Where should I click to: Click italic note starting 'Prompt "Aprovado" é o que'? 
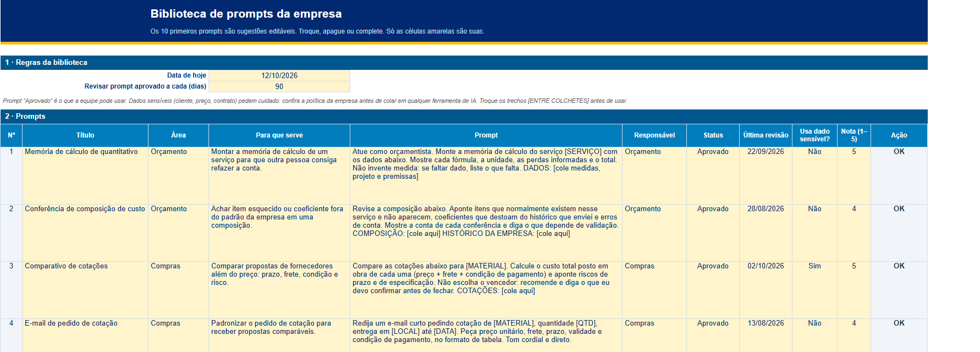(x=315, y=101)
